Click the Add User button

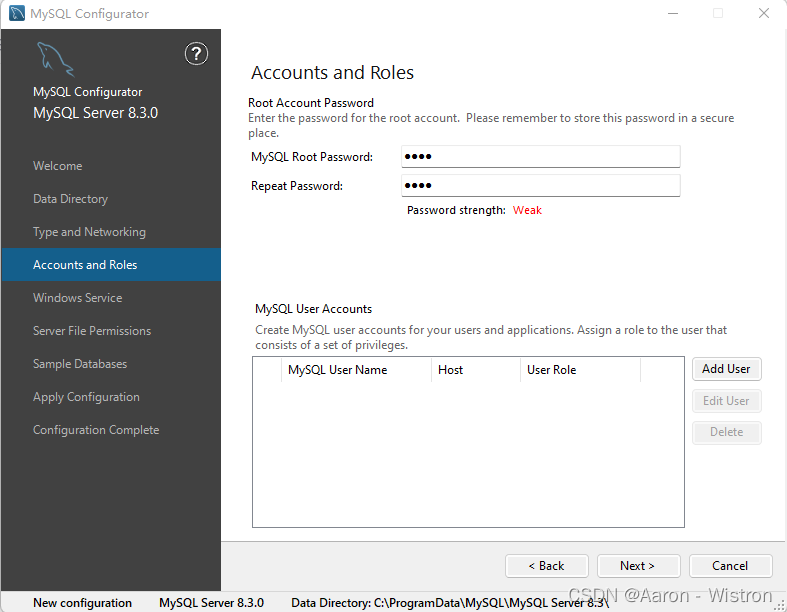(726, 369)
